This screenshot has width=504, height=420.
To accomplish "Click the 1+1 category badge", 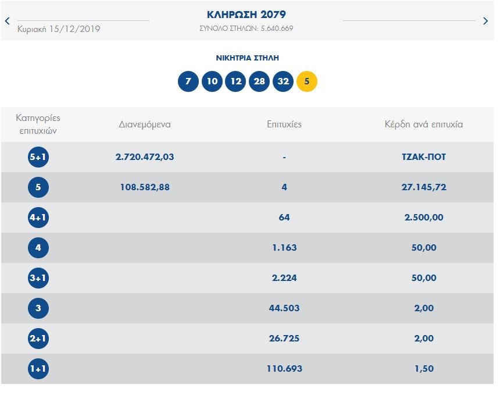I will pyautogui.click(x=38, y=369).
